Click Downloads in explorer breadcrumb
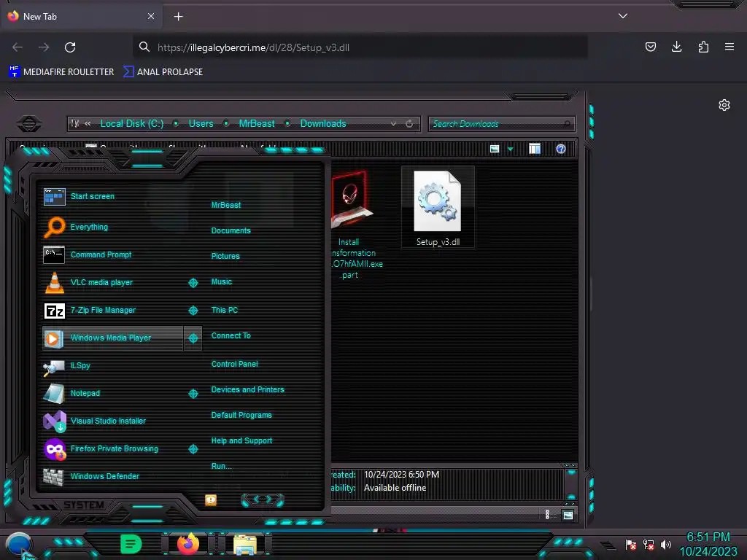 point(323,124)
